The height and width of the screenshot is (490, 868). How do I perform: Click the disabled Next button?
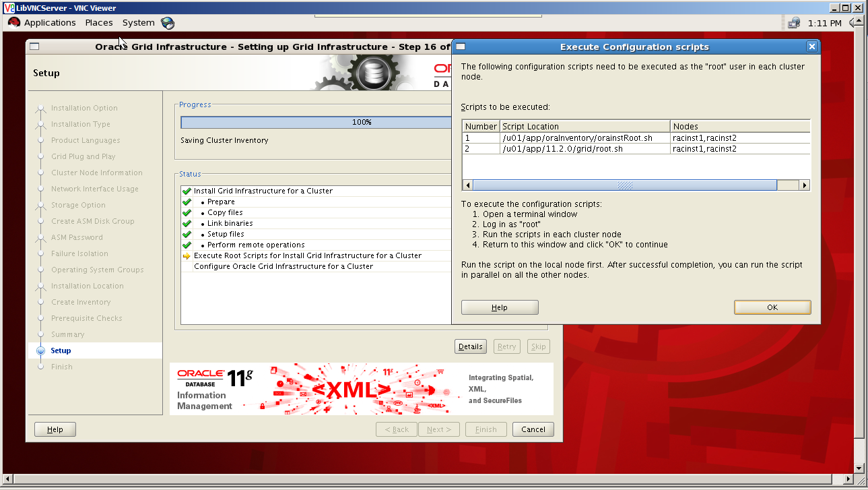439,429
